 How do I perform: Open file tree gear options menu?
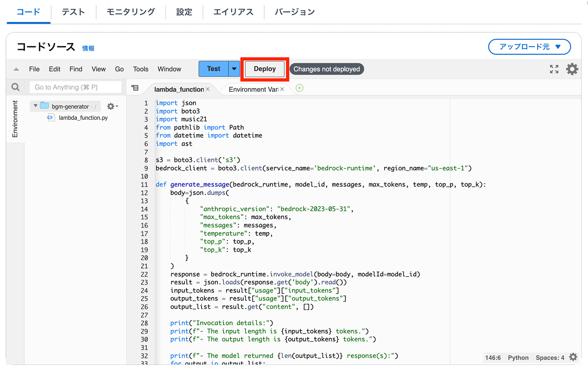click(112, 106)
